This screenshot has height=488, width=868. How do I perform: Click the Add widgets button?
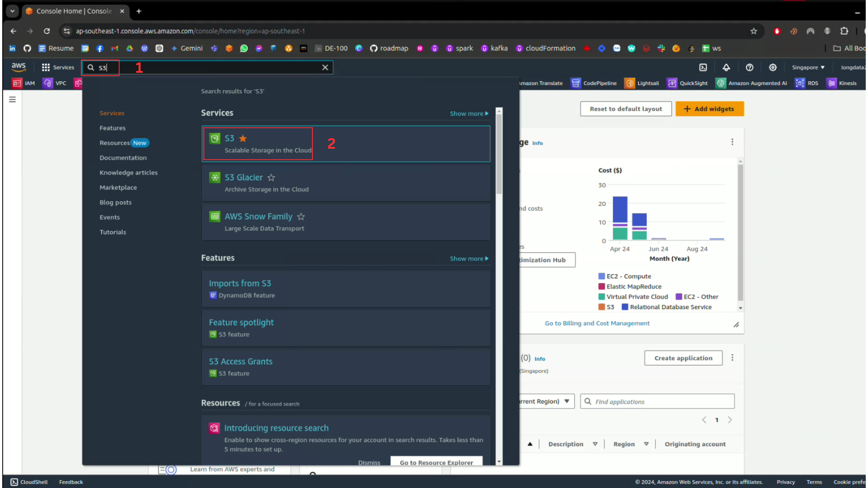[709, 109]
